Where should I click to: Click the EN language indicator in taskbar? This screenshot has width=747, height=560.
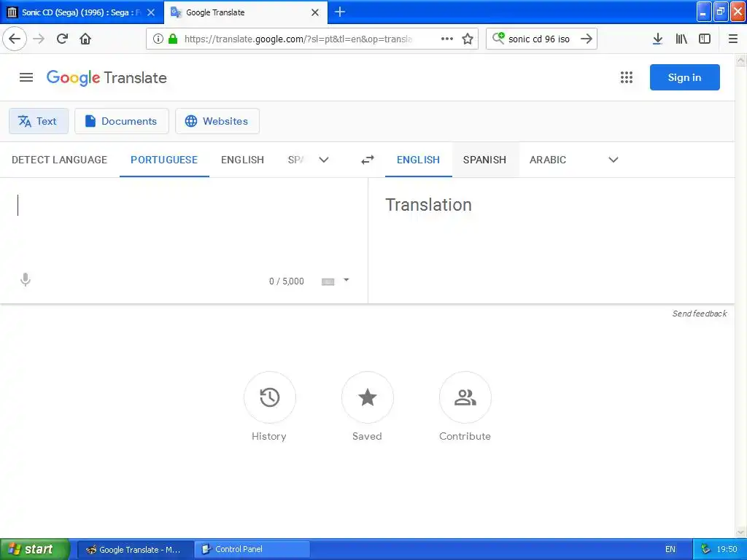pyautogui.click(x=670, y=549)
